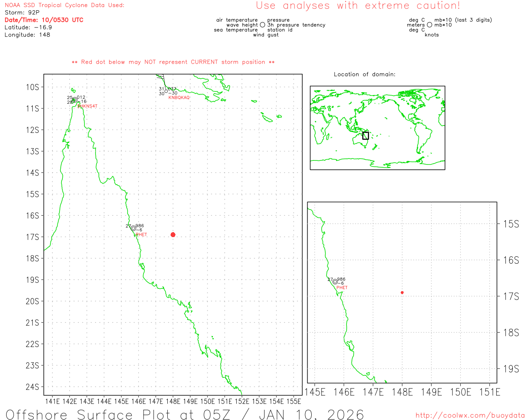Image resolution: width=525 pixels, height=420 pixels.
Task: Click the station circle above the SHKNS4T label
Action: tap(74, 100)
